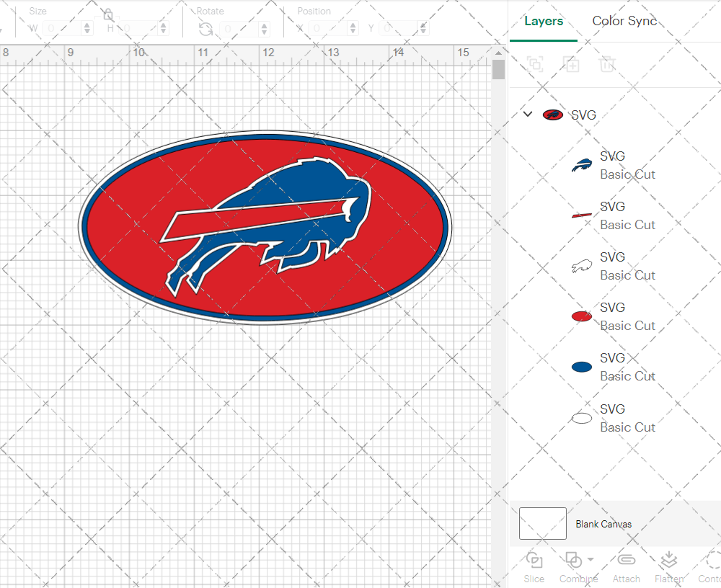Select the red stripe layer thumbnail
This screenshot has width=721, height=588.
pyautogui.click(x=582, y=215)
